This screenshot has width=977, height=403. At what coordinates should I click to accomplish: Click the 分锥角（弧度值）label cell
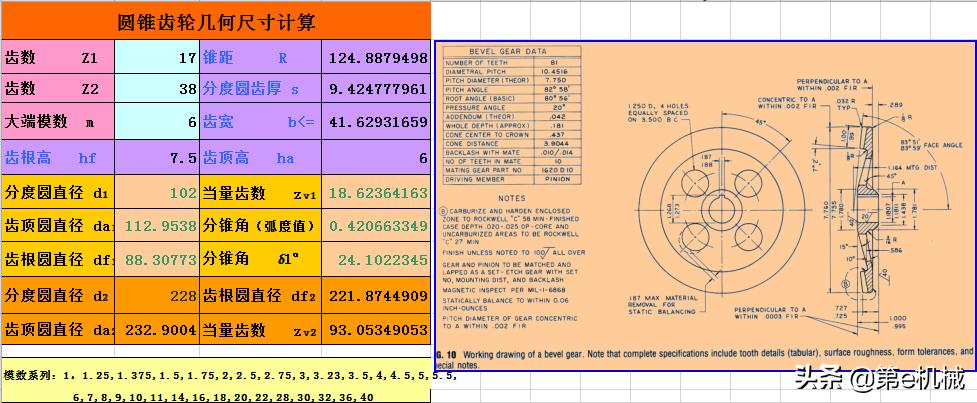click(260, 225)
